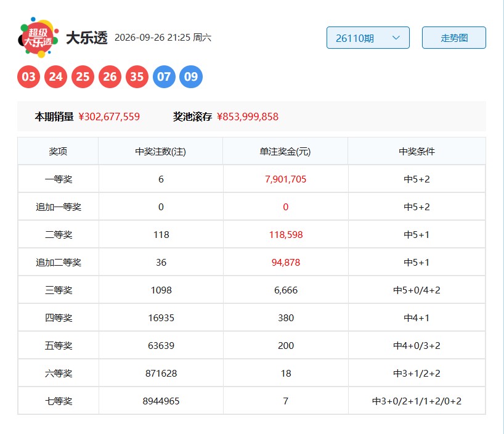Select the 追加二等奖 row label
The height and width of the screenshot is (434, 504).
[59, 262]
